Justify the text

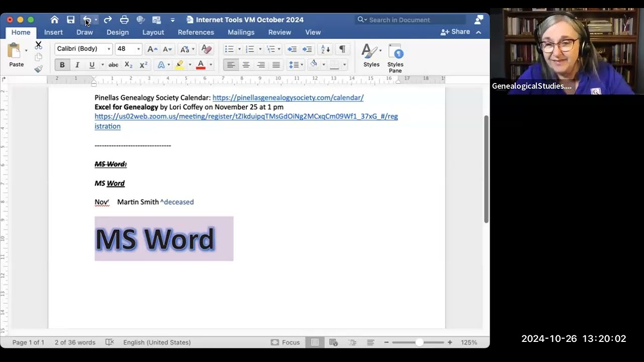pos(276,65)
